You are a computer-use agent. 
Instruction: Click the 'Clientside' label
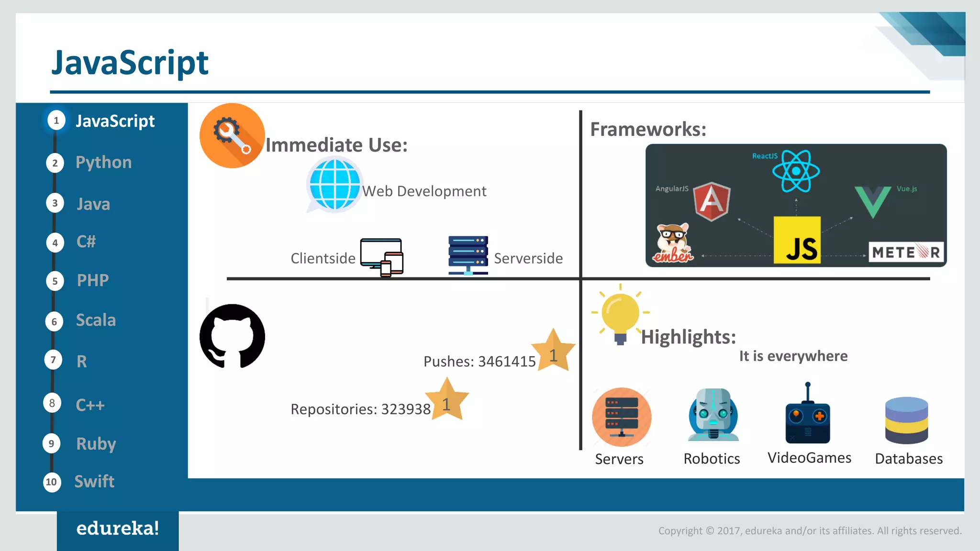click(323, 258)
